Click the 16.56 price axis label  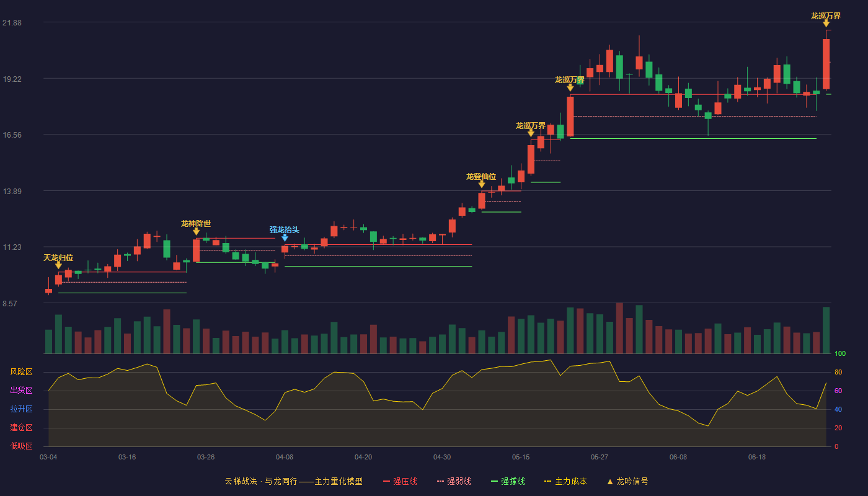[12, 135]
